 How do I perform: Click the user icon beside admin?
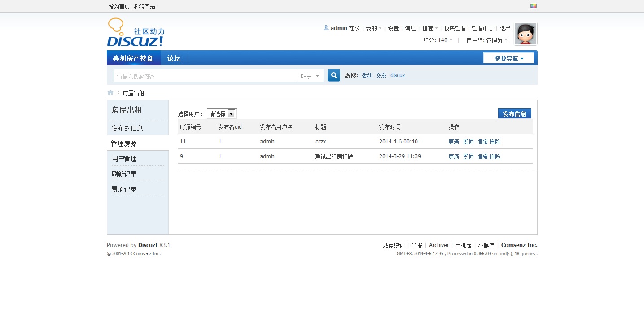pyautogui.click(x=326, y=28)
